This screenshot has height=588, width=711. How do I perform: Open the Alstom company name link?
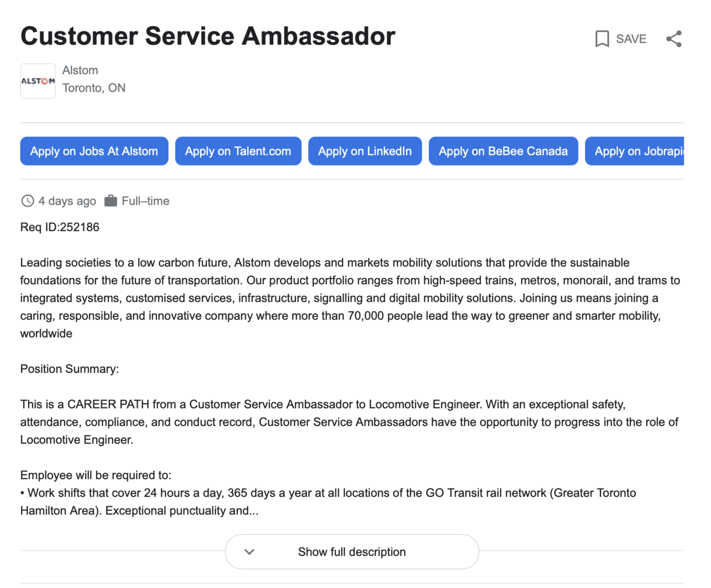(80, 70)
